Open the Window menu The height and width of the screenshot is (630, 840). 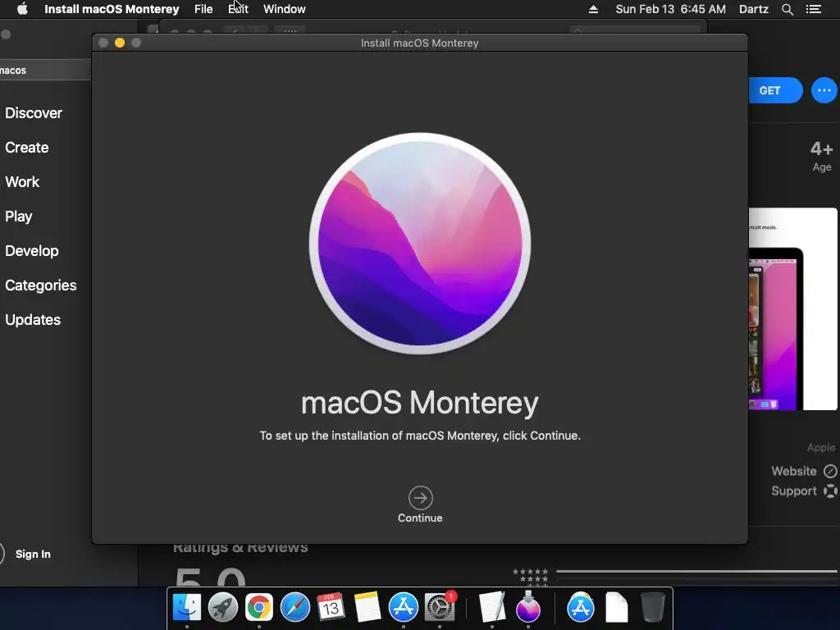pos(285,9)
